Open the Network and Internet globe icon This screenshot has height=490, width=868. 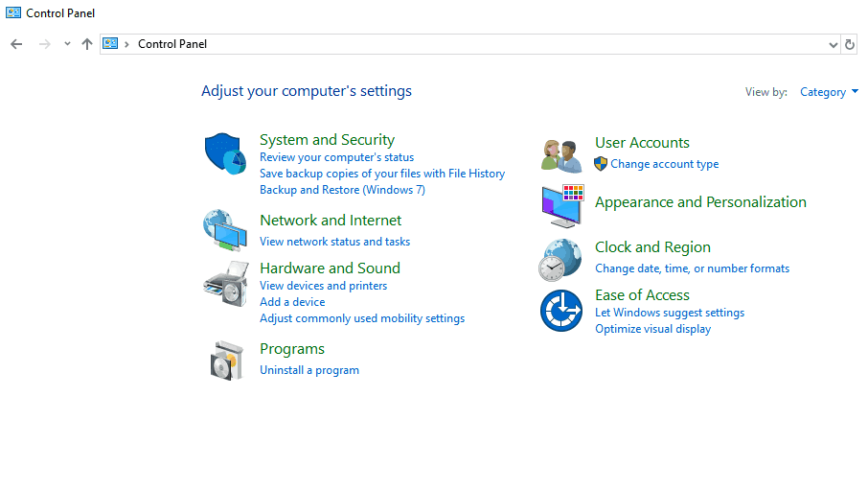click(225, 228)
